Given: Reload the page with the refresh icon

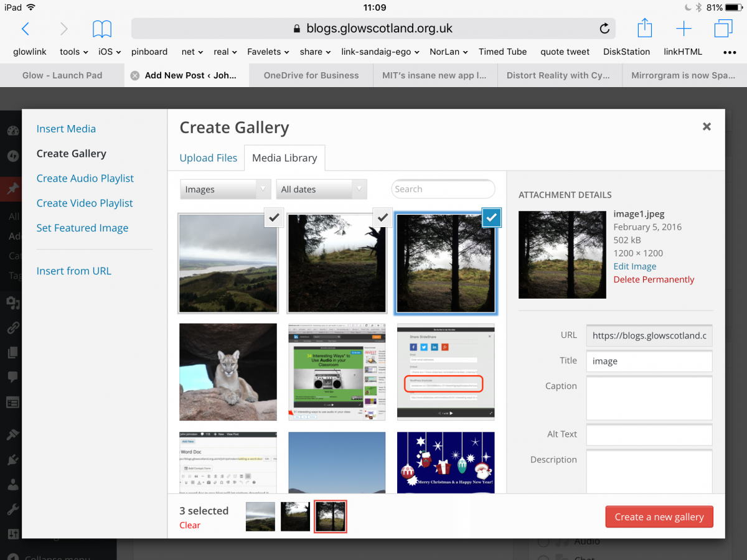Looking at the screenshot, I should click(604, 29).
